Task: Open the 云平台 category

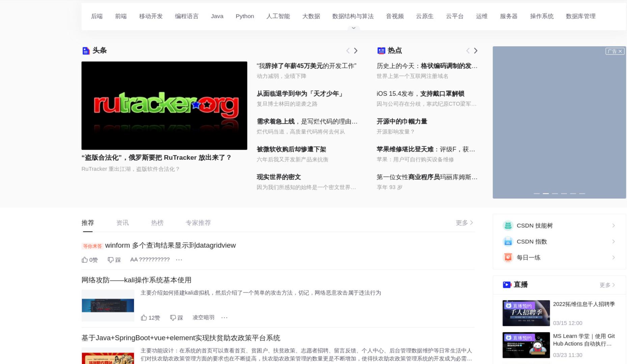Action: click(x=455, y=16)
